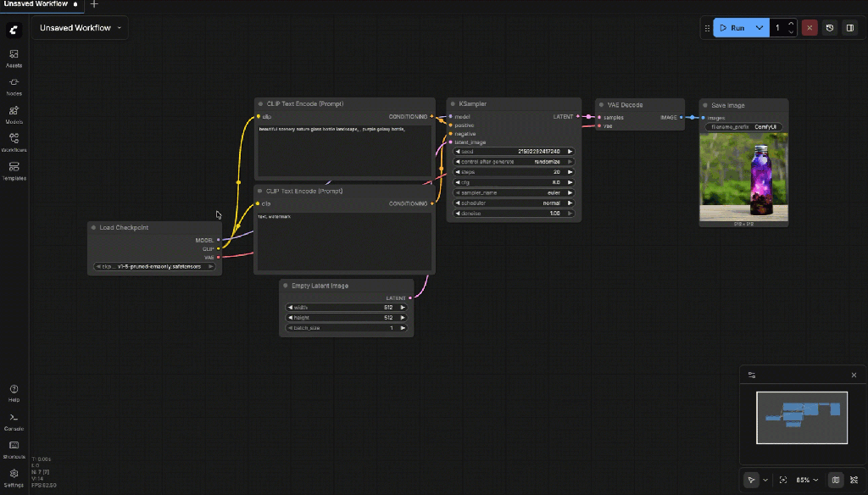Toggle the minimap visibility button

coord(836,480)
